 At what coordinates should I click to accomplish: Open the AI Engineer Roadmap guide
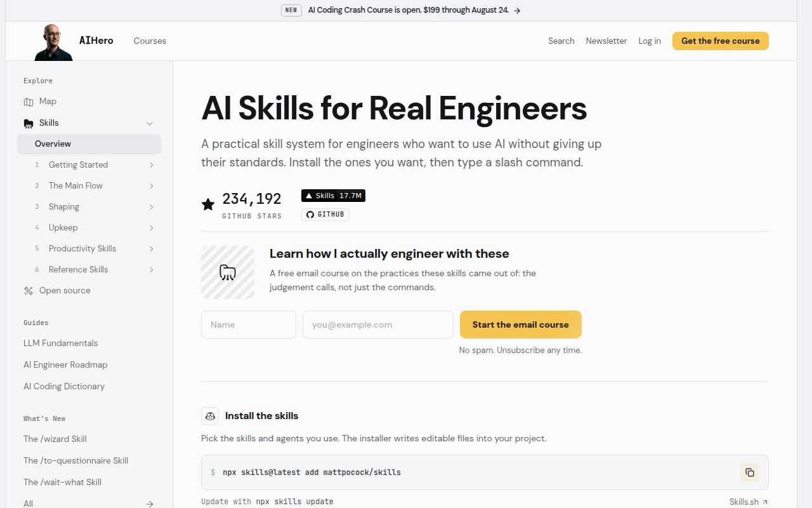coord(65,365)
